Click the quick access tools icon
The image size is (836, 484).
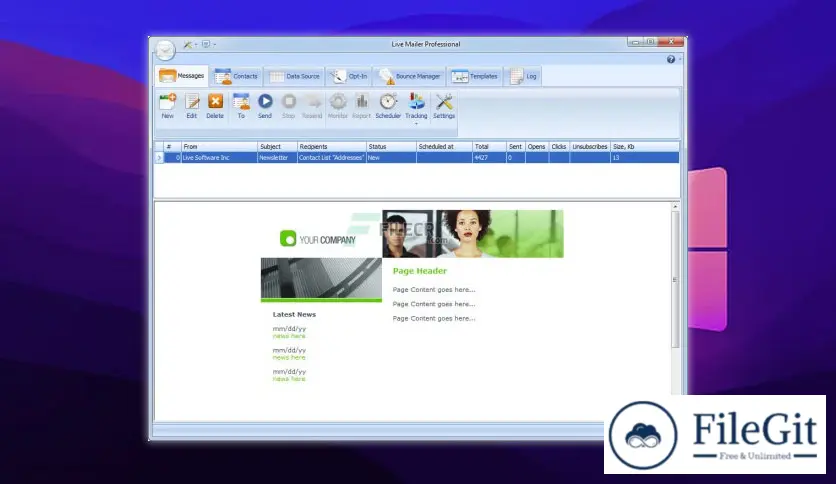[x=188, y=44]
